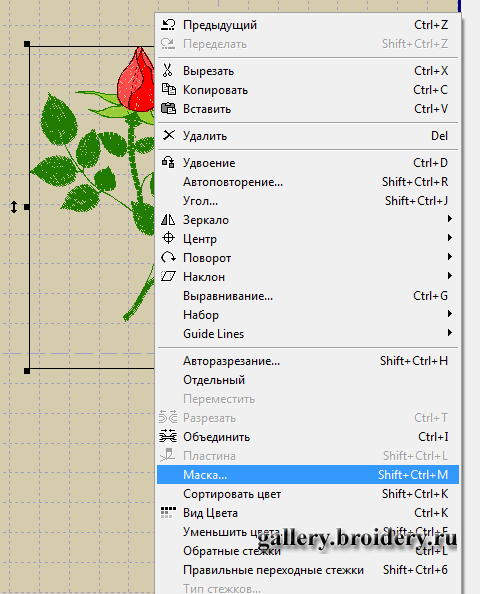Screen dimensions: 480x594
Task: Select Автоповторение... menu item
Action: pos(308,181)
